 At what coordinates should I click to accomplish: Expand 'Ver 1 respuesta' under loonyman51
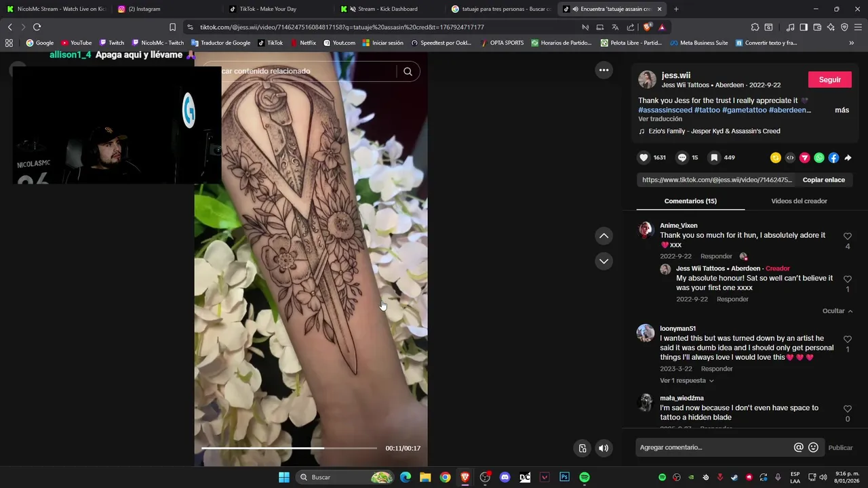tap(686, 380)
